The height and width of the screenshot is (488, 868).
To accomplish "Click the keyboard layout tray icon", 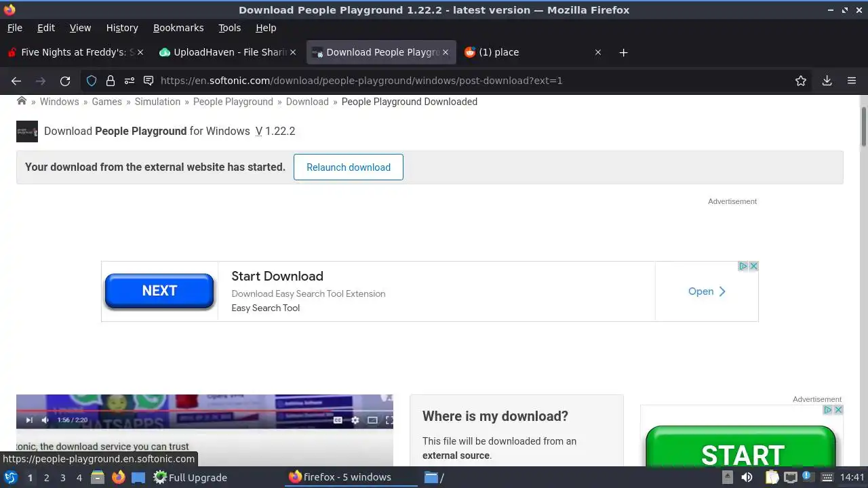I will (828, 477).
